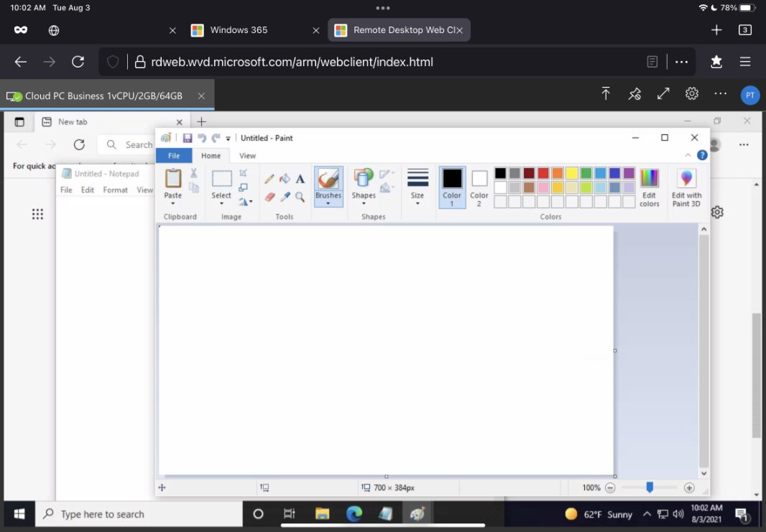Click the Save icon in Paint title bar
Image resolution: width=766 pixels, height=532 pixels.
click(x=188, y=138)
